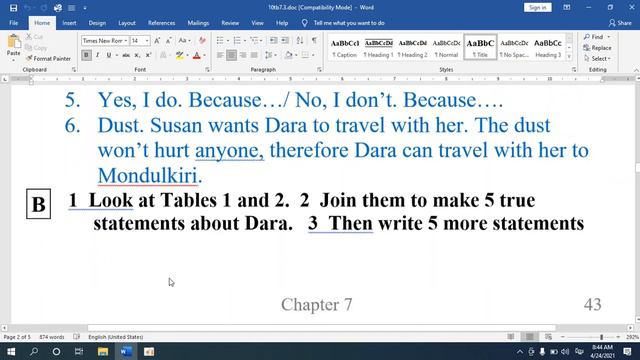Shrink font size with the Shrink Font icon
Viewport: 640px width, 360px height.
tap(169, 41)
